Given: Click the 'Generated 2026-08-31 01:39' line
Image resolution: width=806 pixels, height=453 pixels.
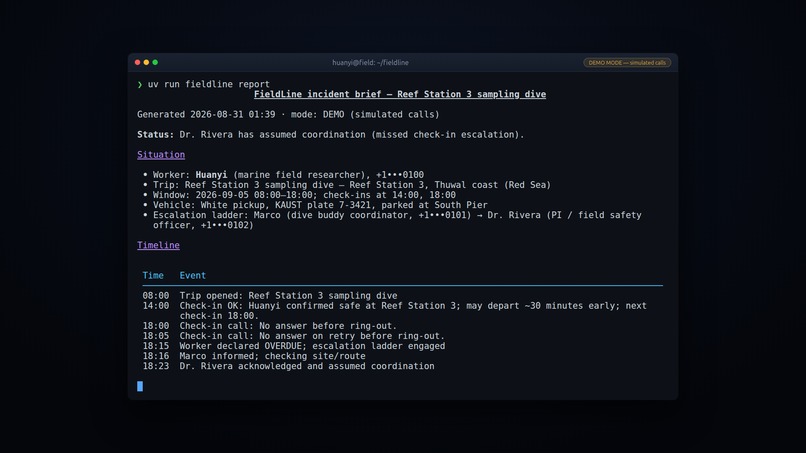Looking at the screenshot, I should (x=288, y=114).
